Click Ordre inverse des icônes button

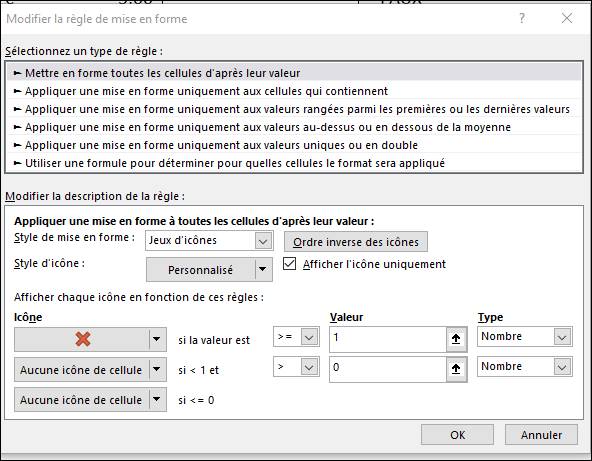pyautogui.click(x=356, y=242)
